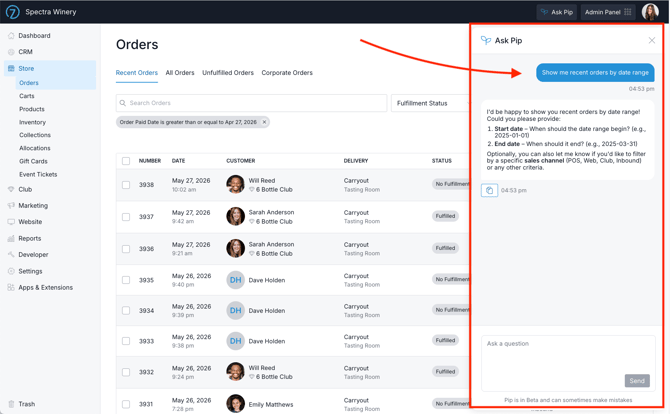
Task: Open the Fulfillment Status dropdown
Action: pos(430,103)
